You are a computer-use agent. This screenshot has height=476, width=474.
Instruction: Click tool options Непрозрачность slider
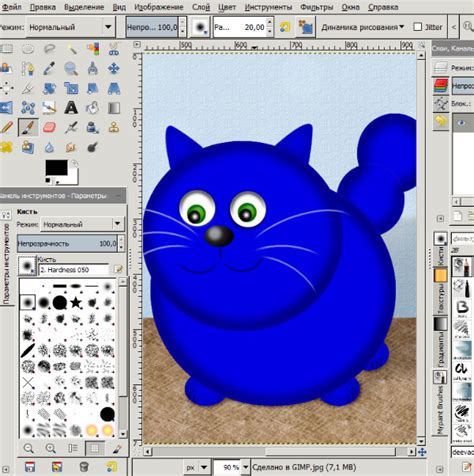coord(67,243)
